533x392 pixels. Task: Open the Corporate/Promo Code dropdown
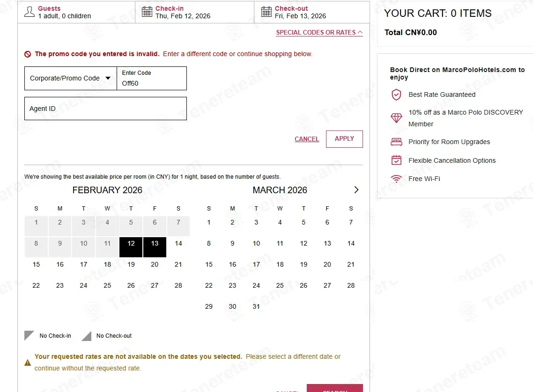(x=70, y=79)
